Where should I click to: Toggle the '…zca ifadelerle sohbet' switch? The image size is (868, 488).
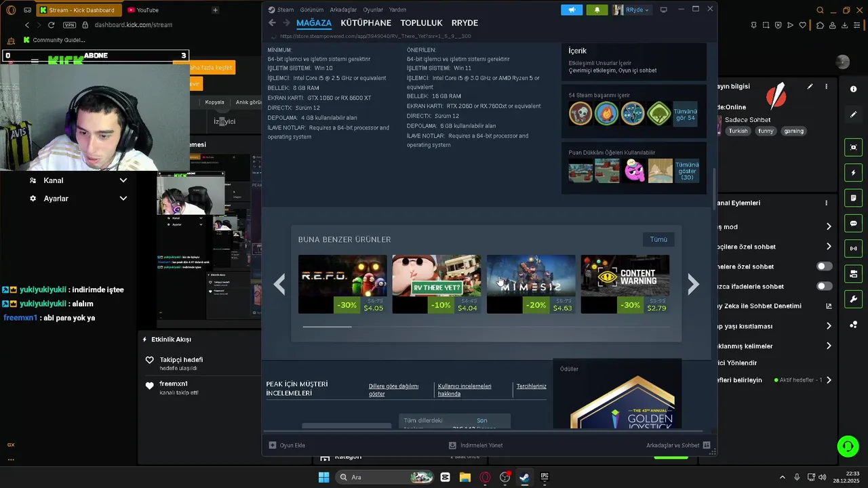tap(824, 286)
